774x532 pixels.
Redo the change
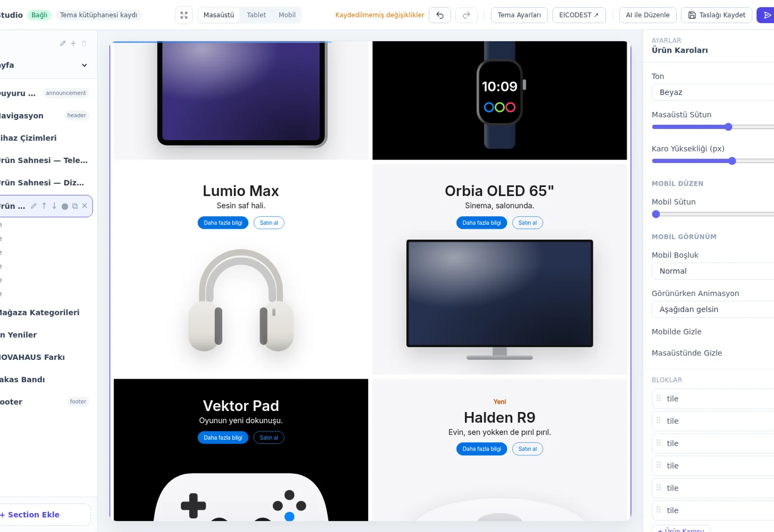tap(466, 15)
